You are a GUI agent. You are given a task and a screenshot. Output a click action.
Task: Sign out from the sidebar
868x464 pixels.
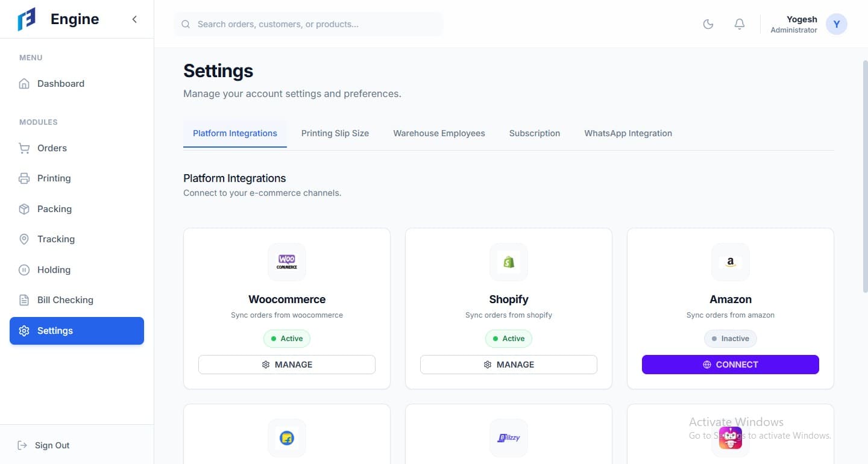[52, 445]
